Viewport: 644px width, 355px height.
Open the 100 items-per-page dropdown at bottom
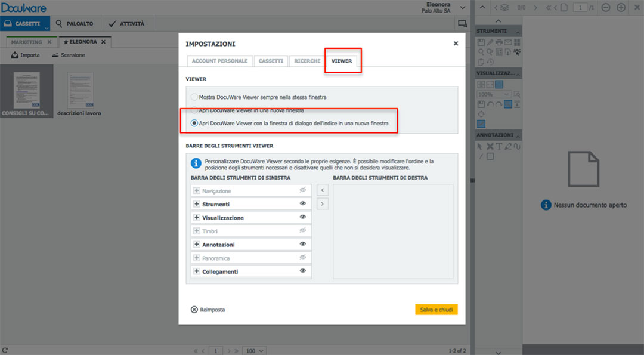click(254, 351)
